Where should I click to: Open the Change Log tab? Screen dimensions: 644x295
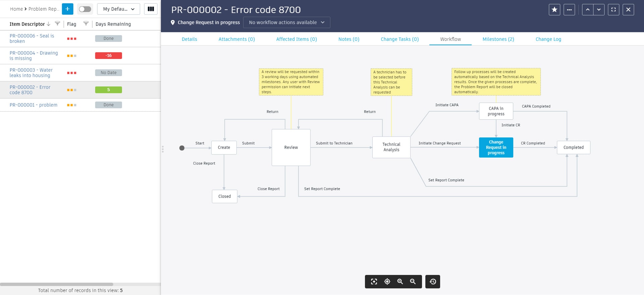(x=548, y=39)
